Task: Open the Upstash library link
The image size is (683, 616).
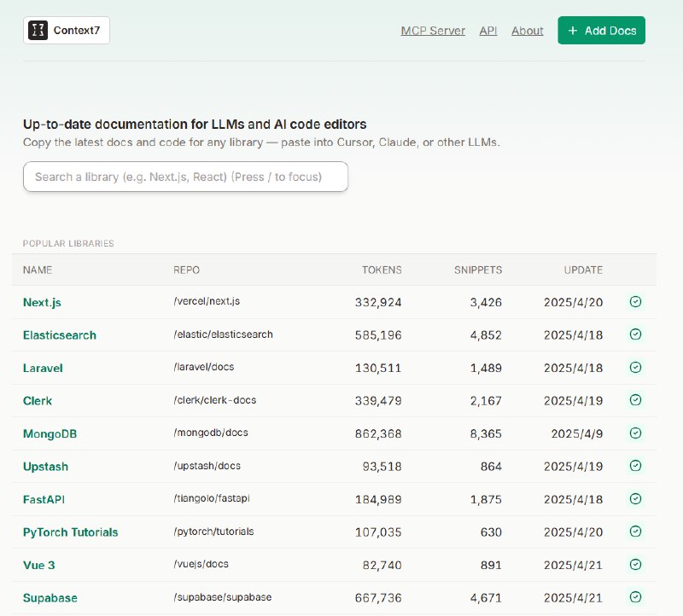Action: [x=45, y=467]
